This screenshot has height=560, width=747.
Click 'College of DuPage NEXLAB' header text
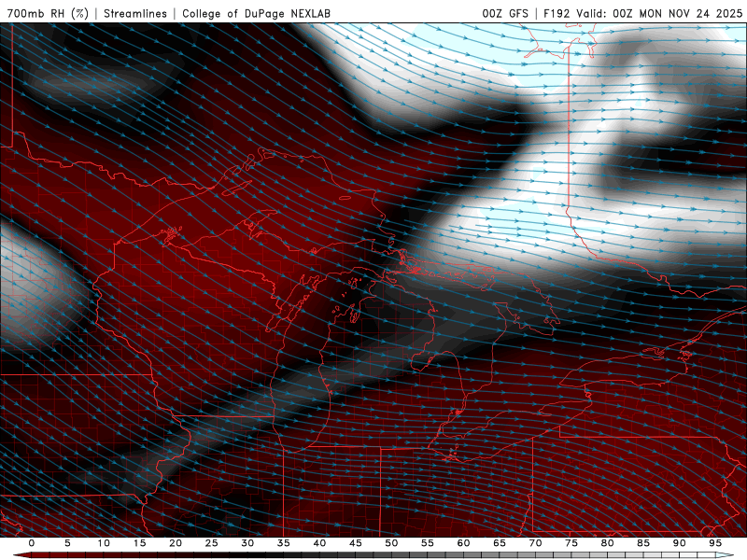pos(256,13)
